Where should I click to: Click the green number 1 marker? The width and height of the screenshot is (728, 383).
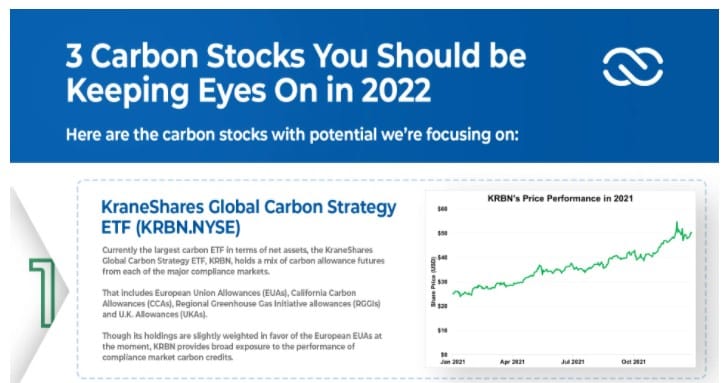tap(42, 293)
